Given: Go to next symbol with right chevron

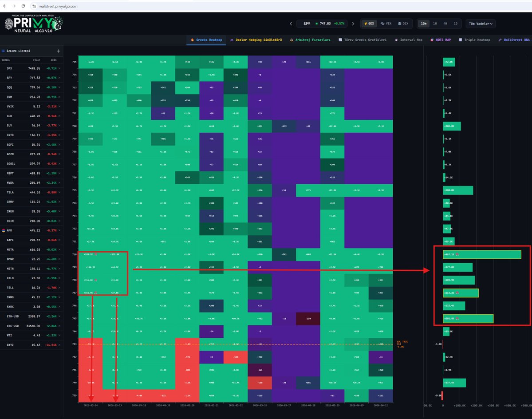Looking at the screenshot, I should point(353,24).
